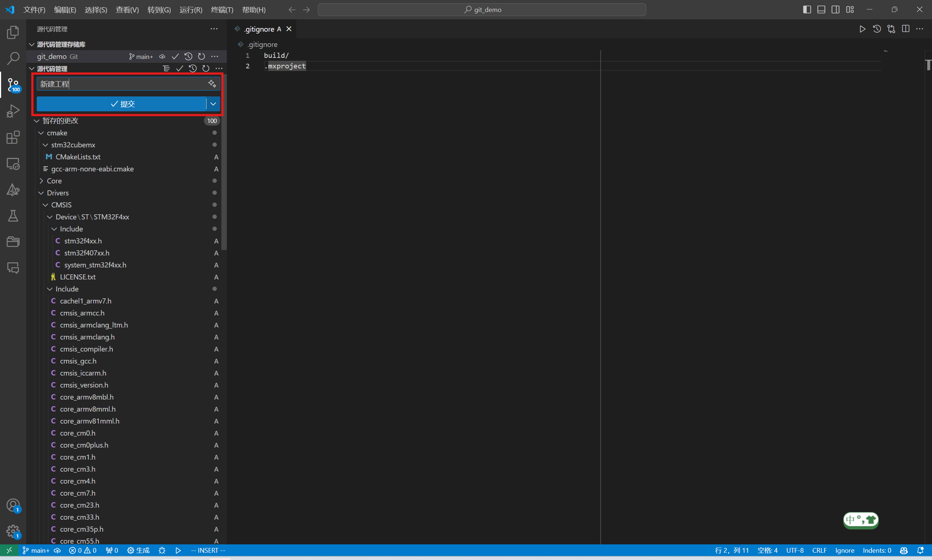Open the Extensions view
The width and height of the screenshot is (932, 560).
(13, 137)
